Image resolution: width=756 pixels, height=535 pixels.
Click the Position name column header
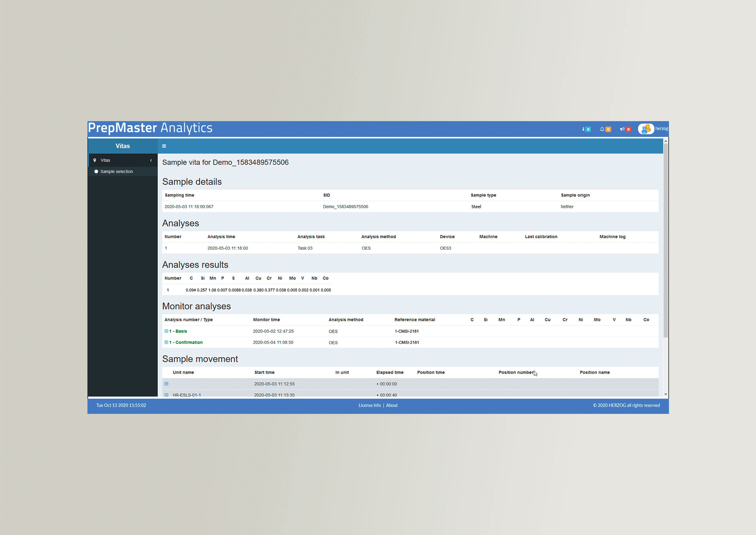point(595,372)
